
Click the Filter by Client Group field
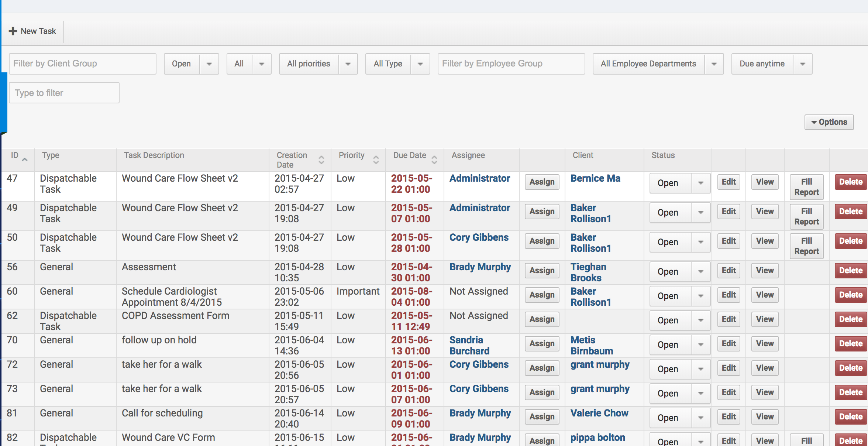coord(83,64)
